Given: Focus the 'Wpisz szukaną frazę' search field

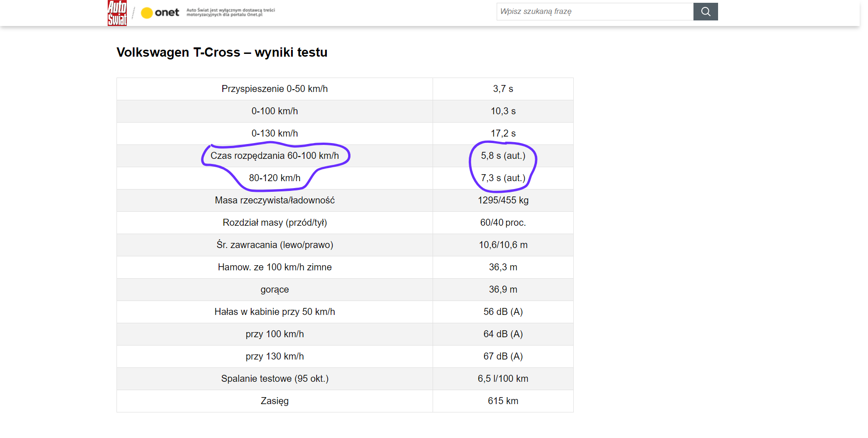Looking at the screenshot, I should (595, 12).
